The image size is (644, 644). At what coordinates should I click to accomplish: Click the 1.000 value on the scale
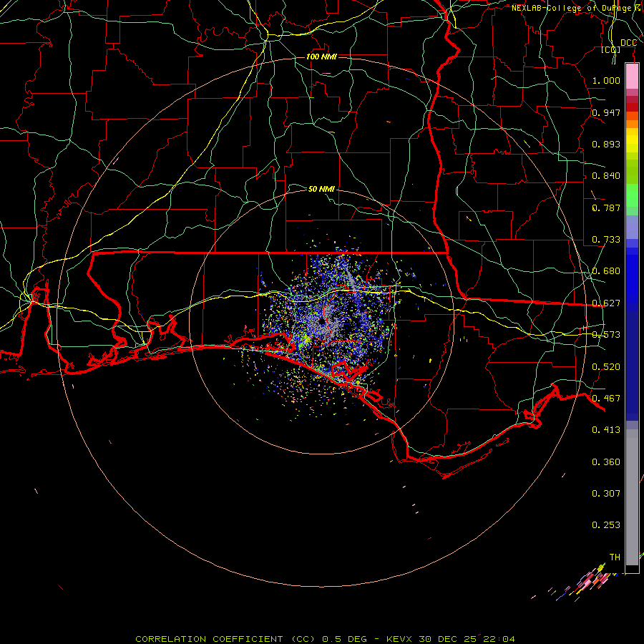click(x=606, y=80)
